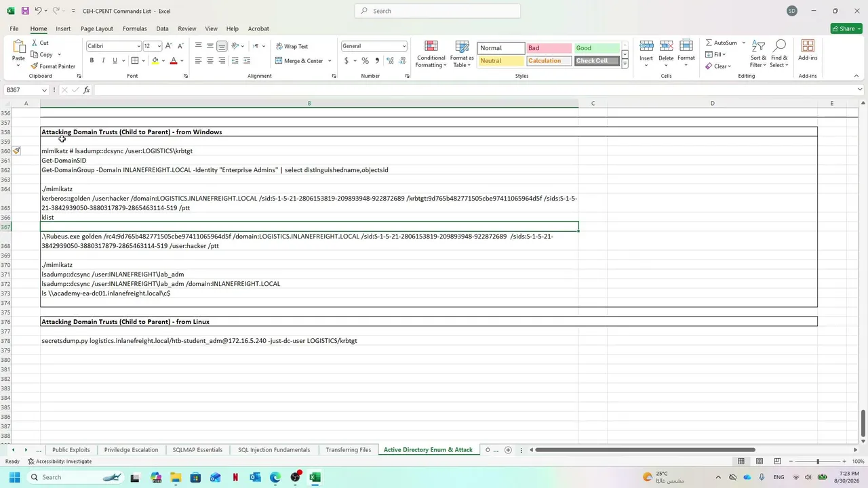Viewport: 868px width, 488px height.
Task: Toggle Middle Align vertical alignment
Action: [x=210, y=46]
